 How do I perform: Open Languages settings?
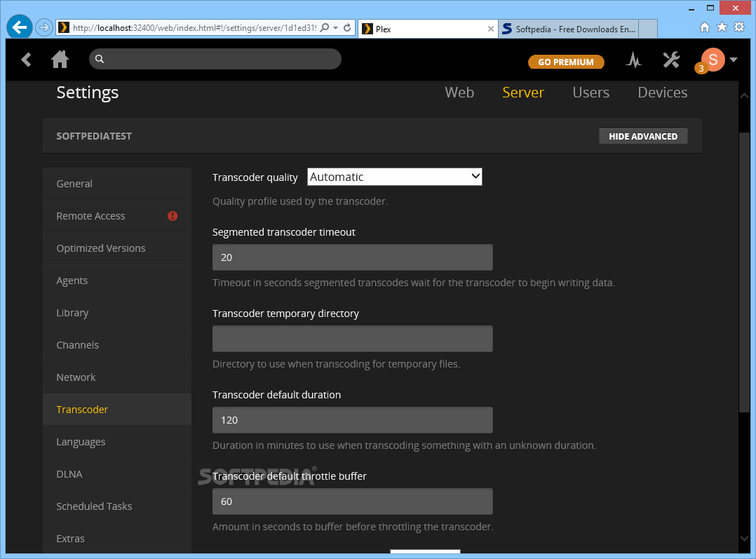[117, 442]
